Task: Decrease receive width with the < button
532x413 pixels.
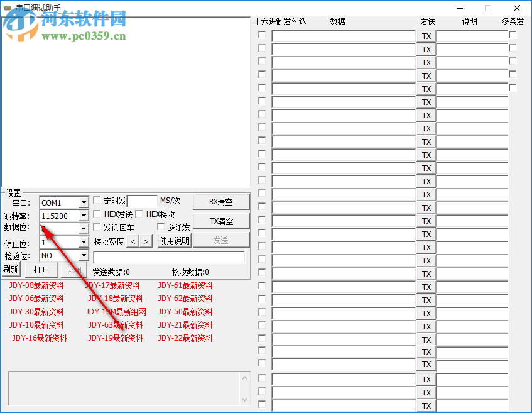Action: [x=133, y=241]
